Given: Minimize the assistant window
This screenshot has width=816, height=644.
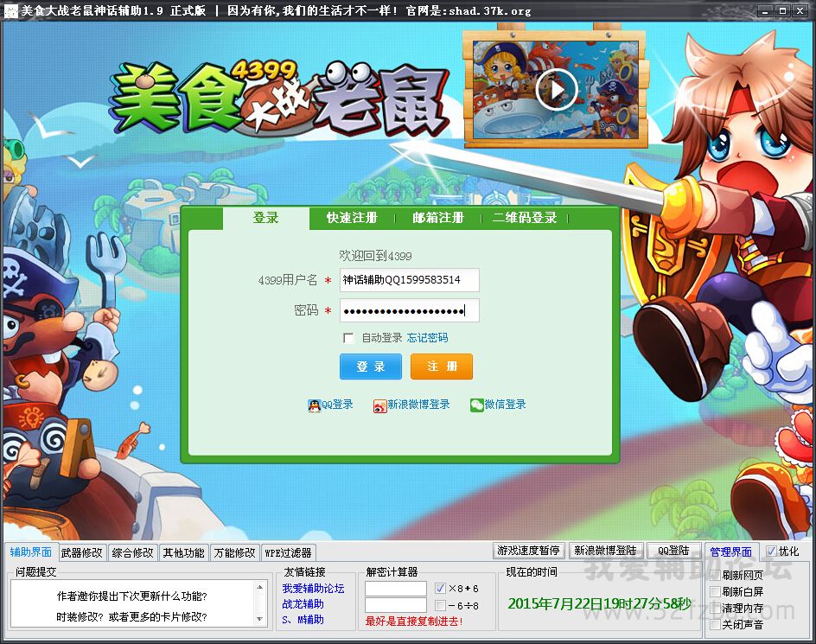Looking at the screenshot, I should point(764,11).
